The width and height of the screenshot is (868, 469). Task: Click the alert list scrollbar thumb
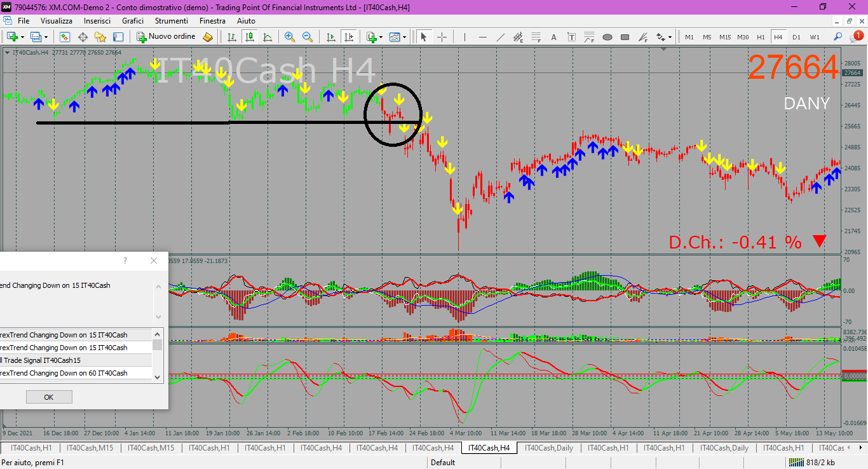coord(157,344)
